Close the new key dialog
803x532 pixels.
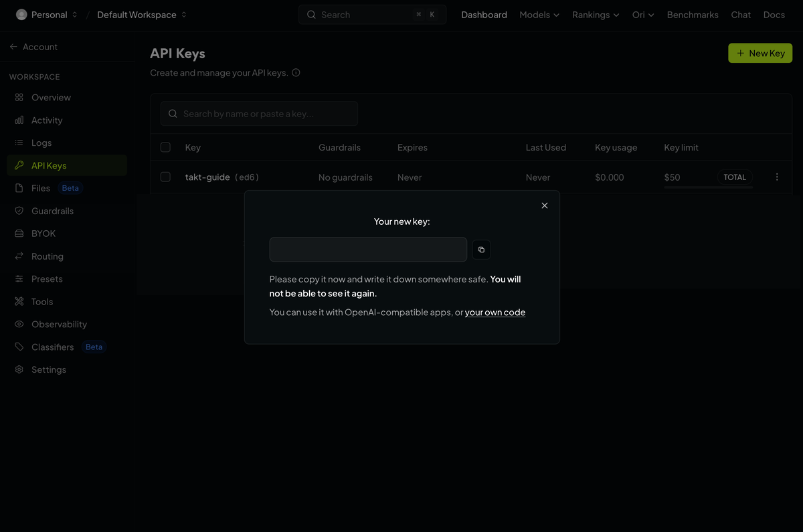click(x=545, y=205)
